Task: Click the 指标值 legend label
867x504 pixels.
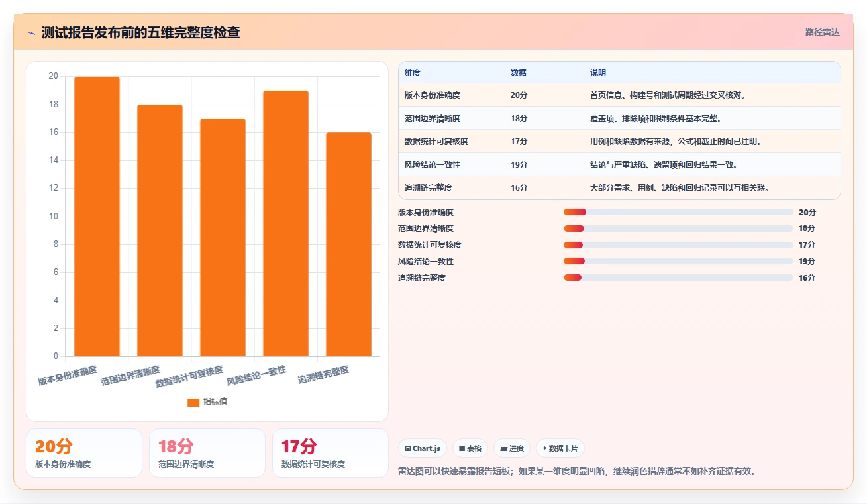Action: pos(215,402)
